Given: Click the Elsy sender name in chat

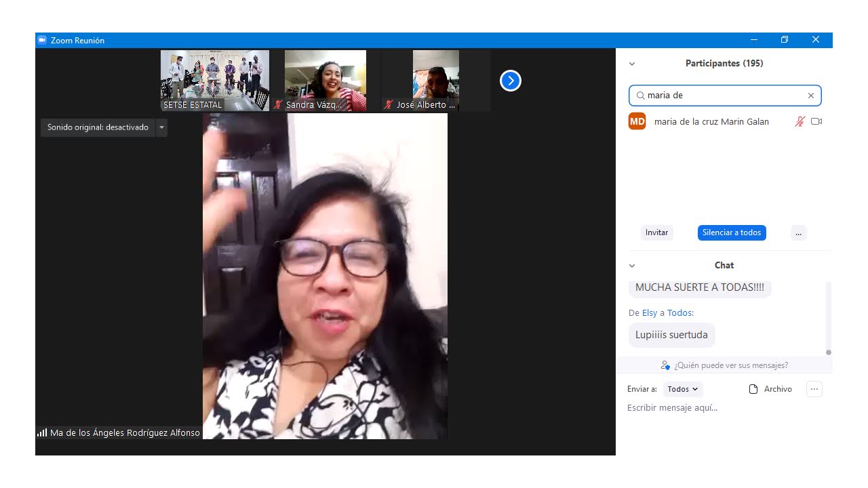Looking at the screenshot, I should [x=650, y=313].
